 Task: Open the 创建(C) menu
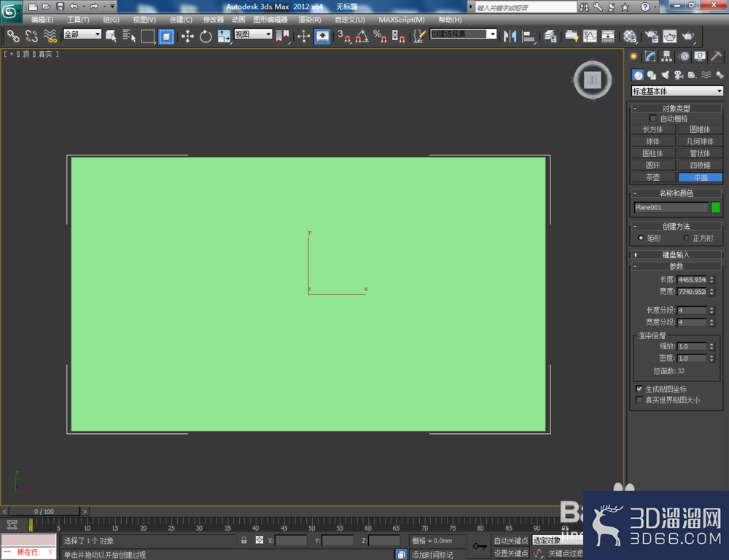[181, 20]
